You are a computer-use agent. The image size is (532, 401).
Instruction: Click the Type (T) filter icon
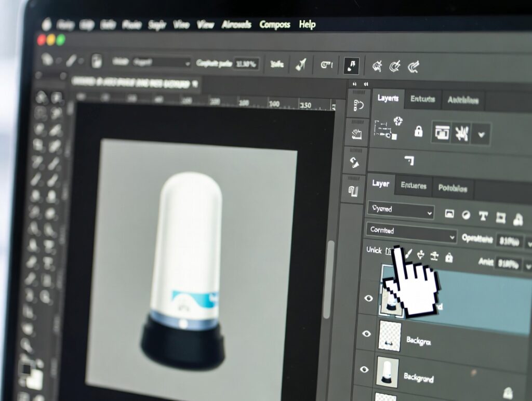pyautogui.click(x=483, y=216)
